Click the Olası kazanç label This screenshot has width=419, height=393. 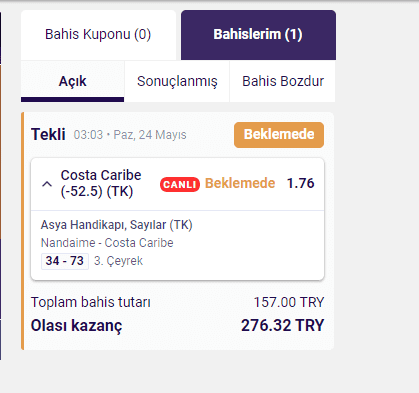coord(76,326)
